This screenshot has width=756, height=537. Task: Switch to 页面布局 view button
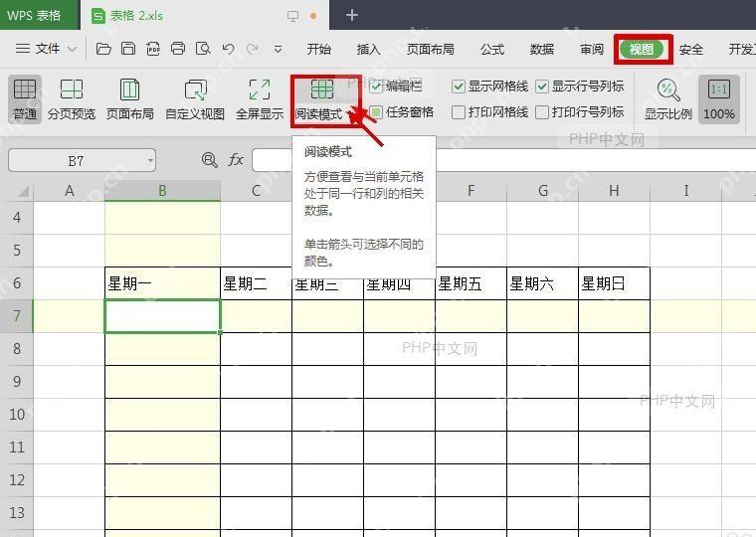click(x=130, y=99)
